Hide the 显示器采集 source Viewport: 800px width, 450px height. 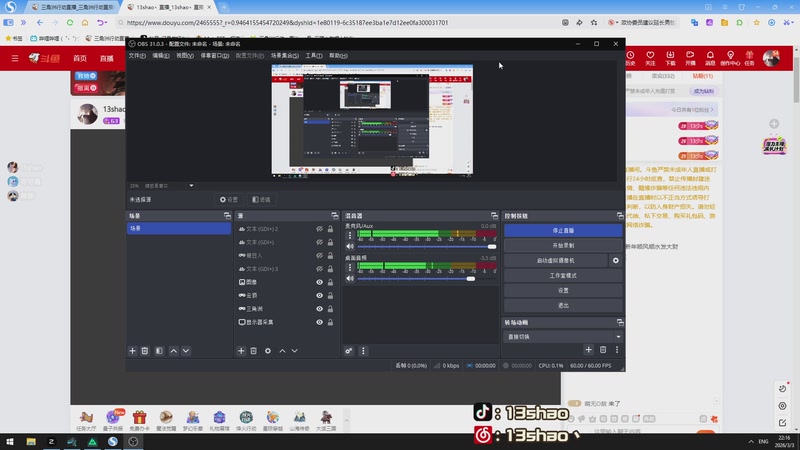tap(319, 322)
